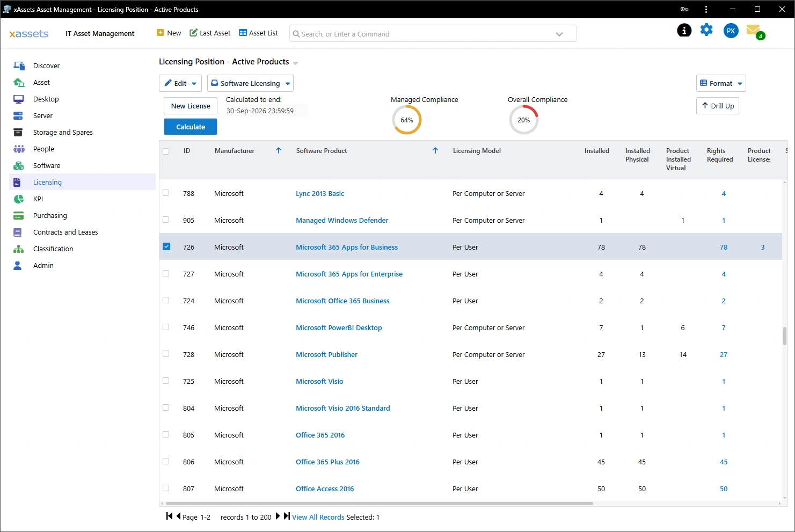
Task: Open the Purchasing card icon
Action: tap(19, 216)
